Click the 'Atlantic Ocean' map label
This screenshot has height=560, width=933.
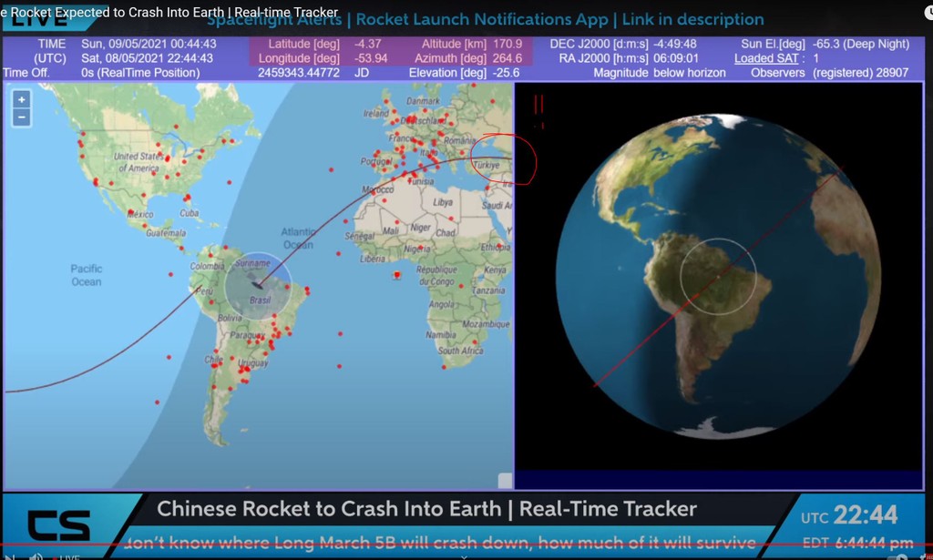(298, 238)
